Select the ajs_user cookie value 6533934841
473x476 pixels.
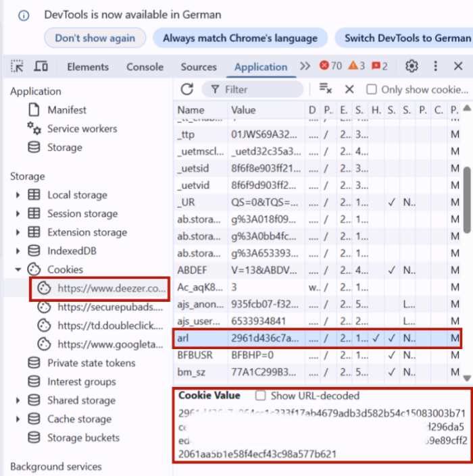[259, 321]
